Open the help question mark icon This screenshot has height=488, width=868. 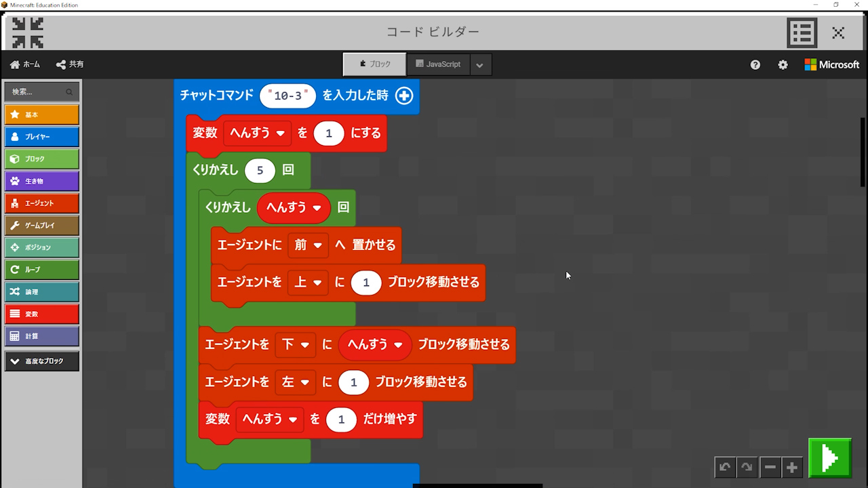click(x=755, y=64)
